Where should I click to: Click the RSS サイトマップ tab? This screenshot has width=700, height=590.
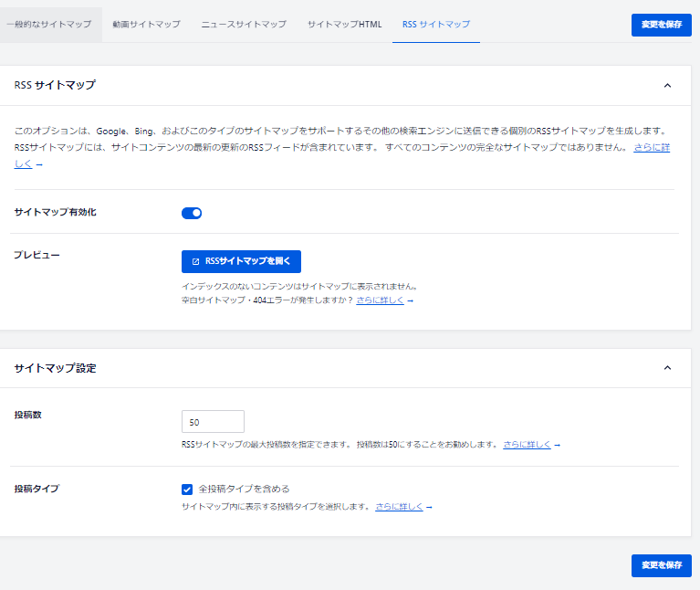point(436,24)
